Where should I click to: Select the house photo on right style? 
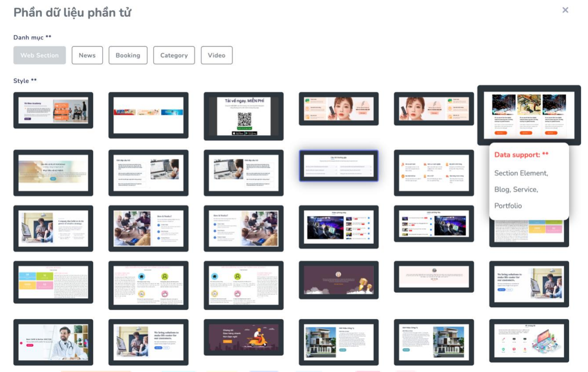pyautogui.click(x=434, y=342)
